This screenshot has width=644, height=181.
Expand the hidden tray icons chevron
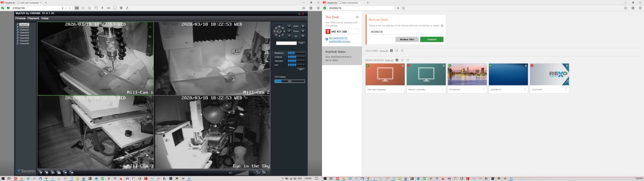[283, 178]
